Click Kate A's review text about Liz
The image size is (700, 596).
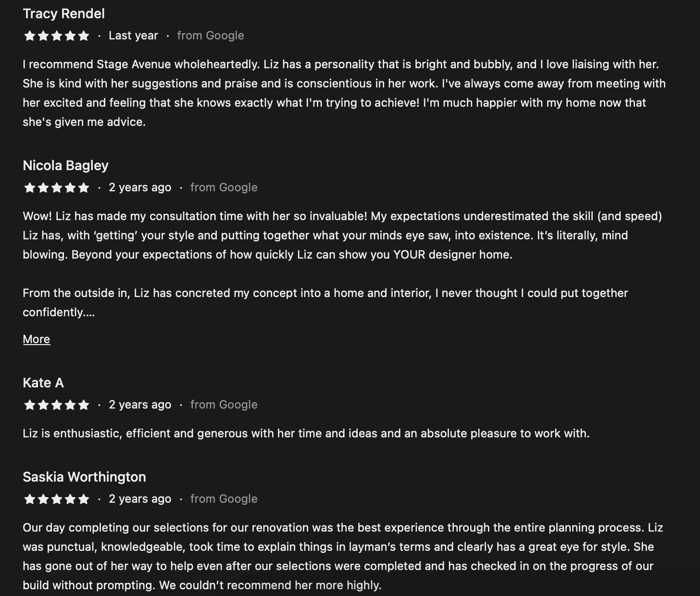coord(306,434)
